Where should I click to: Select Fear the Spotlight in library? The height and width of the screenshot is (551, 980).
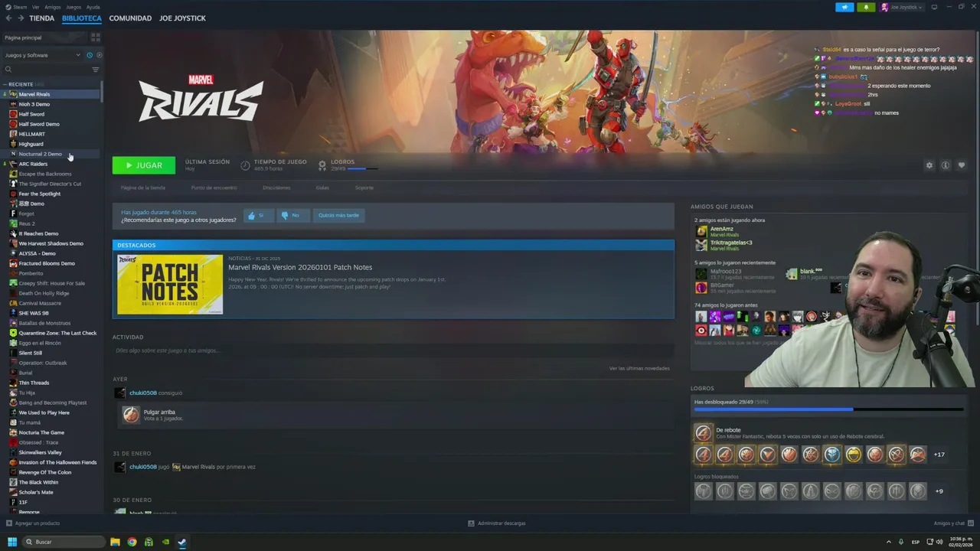(40, 194)
